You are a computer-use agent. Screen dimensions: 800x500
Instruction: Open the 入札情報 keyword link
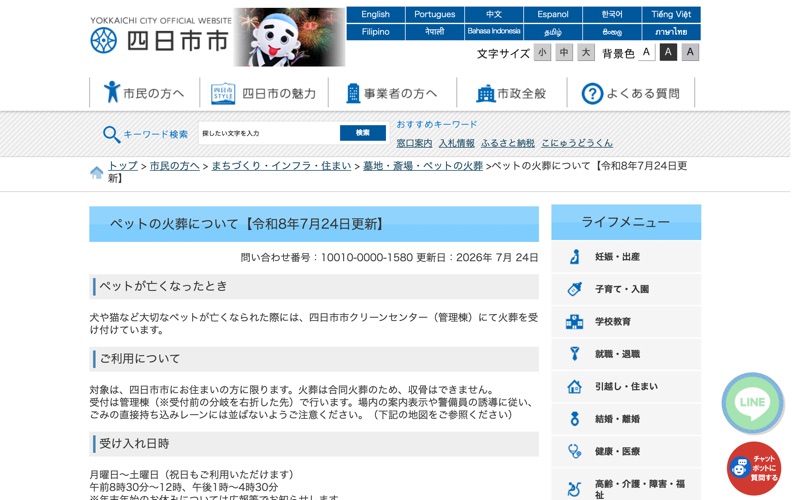pyautogui.click(x=457, y=143)
